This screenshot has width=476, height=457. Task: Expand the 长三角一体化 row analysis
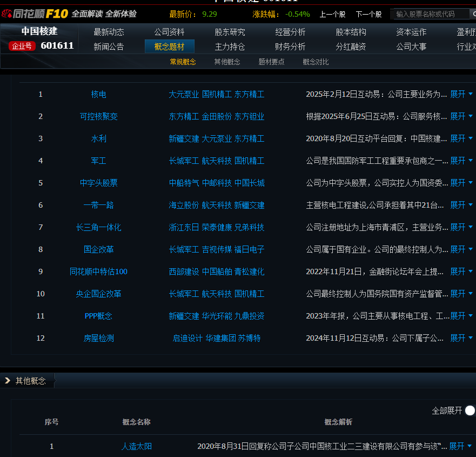pyautogui.click(x=461, y=227)
